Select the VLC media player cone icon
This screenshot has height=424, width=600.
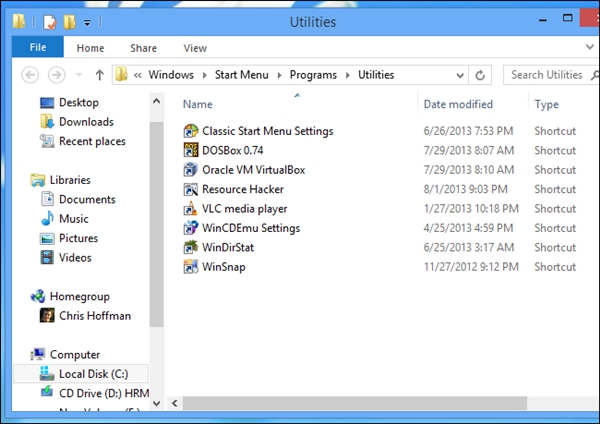[191, 209]
